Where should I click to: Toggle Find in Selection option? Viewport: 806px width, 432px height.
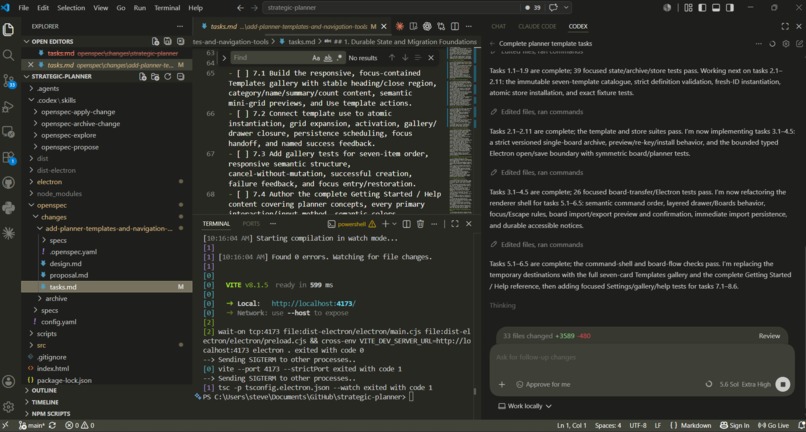click(418, 58)
